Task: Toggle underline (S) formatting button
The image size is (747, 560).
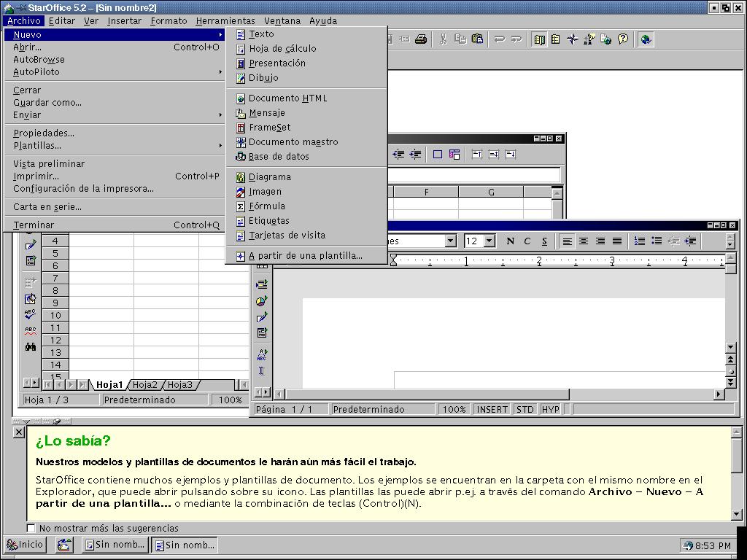Action: point(544,241)
